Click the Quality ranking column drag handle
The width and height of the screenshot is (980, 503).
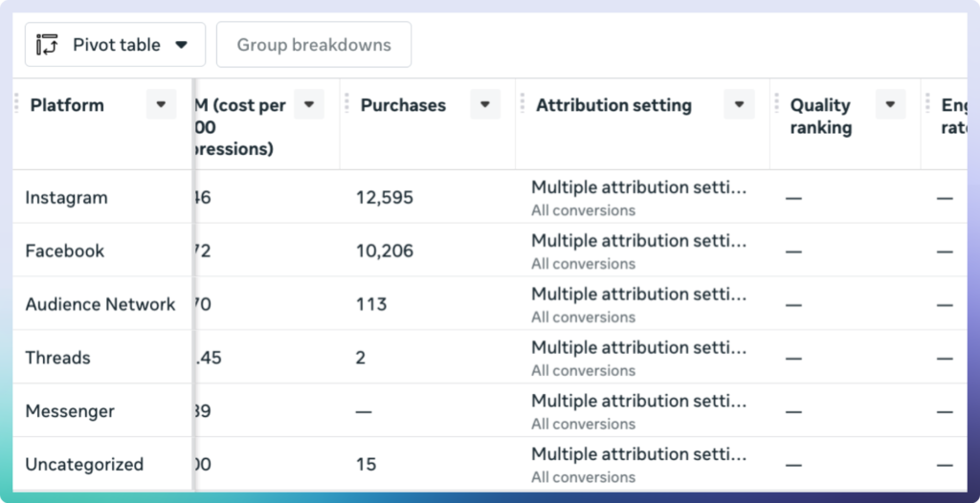click(777, 104)
